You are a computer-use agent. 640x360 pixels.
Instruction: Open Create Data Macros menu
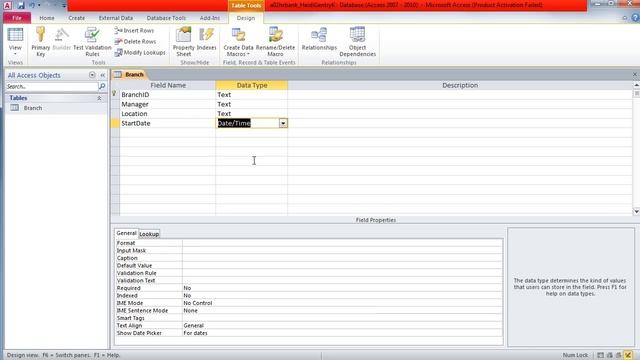238,42
